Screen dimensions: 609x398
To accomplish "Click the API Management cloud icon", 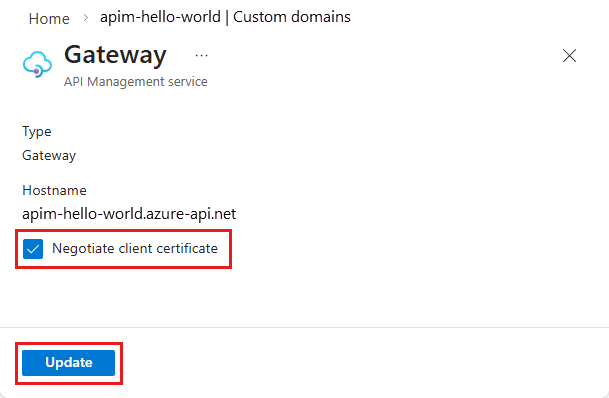I will click(37, 64).
